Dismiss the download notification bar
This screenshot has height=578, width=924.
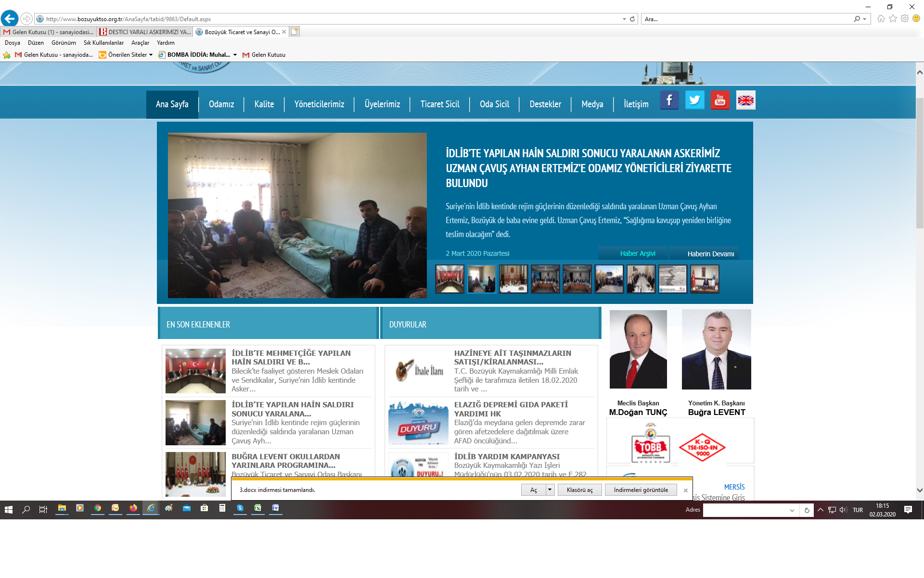pos(686,490)
